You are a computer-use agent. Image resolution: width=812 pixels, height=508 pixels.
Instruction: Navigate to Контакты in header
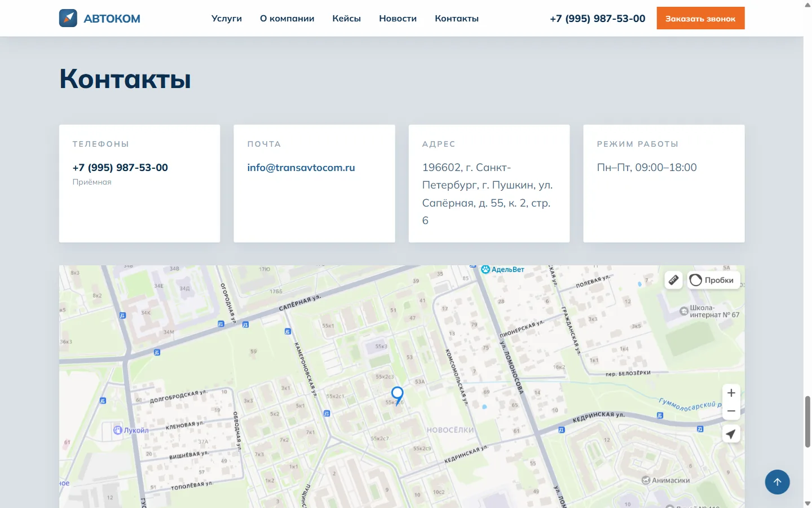point(457,19)
